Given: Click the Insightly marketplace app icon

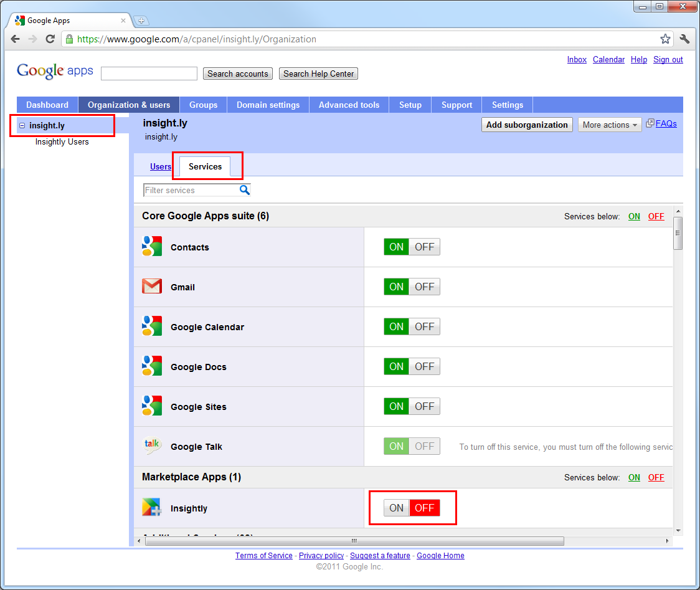Looking at the screenshot, I should pos(152,507).
